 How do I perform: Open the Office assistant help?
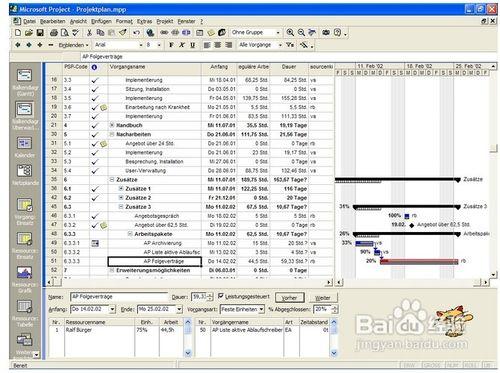[x=337, y=33]
